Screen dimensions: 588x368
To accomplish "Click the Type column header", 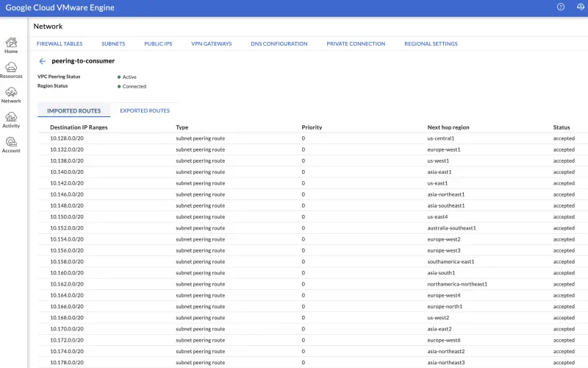I will [x=182, y=127].
